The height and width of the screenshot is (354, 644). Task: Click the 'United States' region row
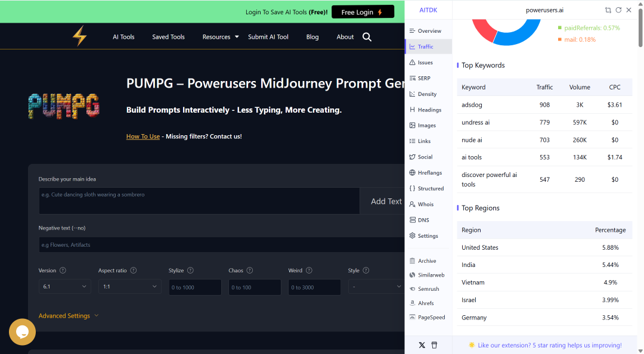pyautogui.click(x=544, y=247)
